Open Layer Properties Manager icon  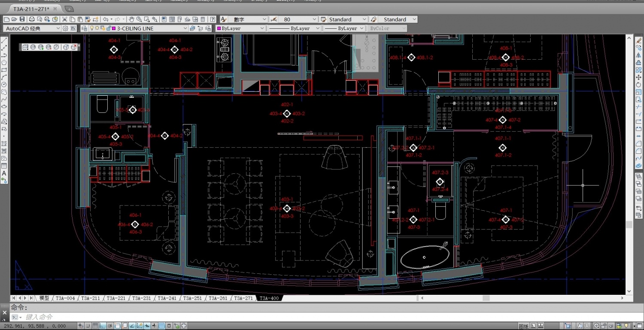click(84, 28)
